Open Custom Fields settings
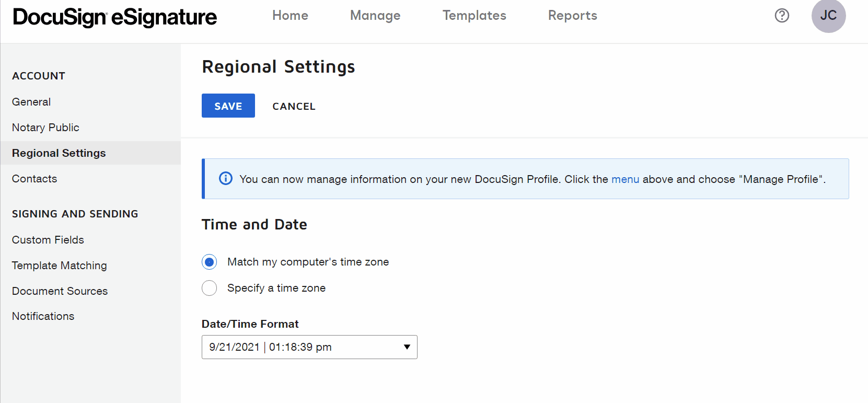 (48, 240)
